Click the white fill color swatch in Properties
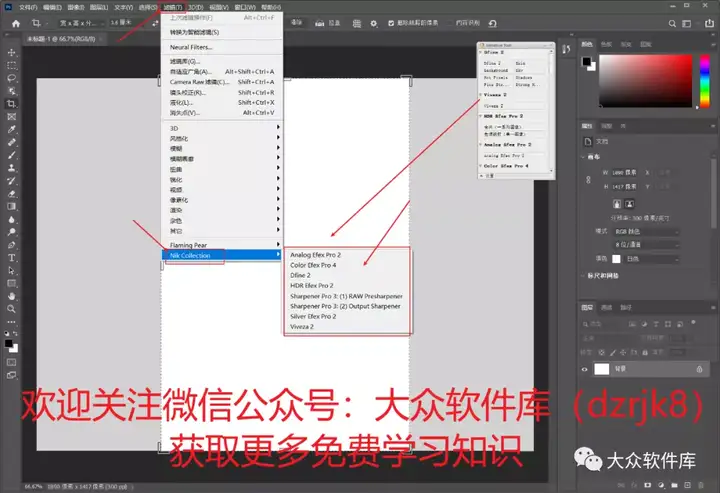The width and height of the screenshot is (720, 493). [616, 259]
